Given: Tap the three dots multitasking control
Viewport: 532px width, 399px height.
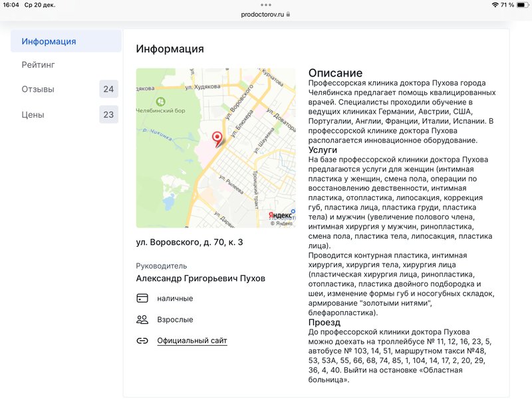Looking at the screenshot, I should point(266,5).
